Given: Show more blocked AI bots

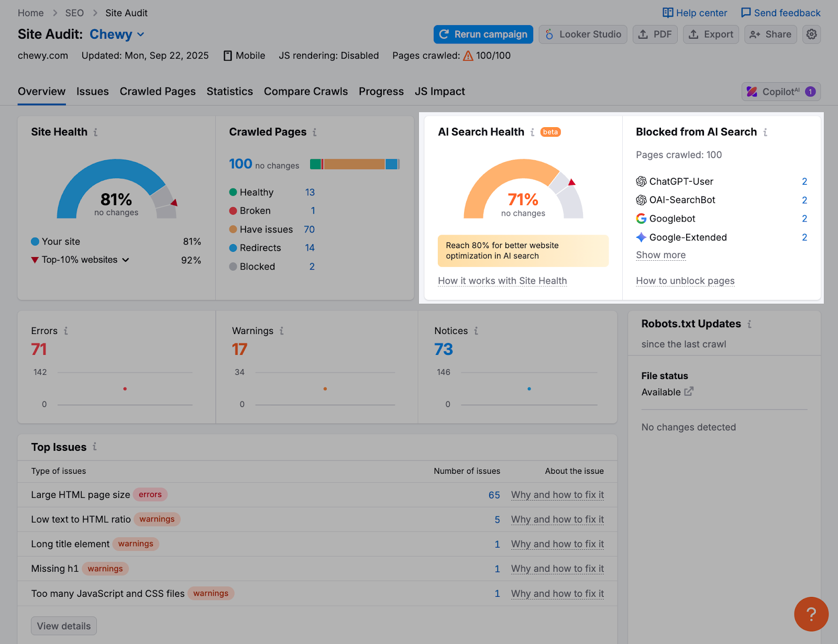Looking at the screenshot, I should click(x=660, y=255).
